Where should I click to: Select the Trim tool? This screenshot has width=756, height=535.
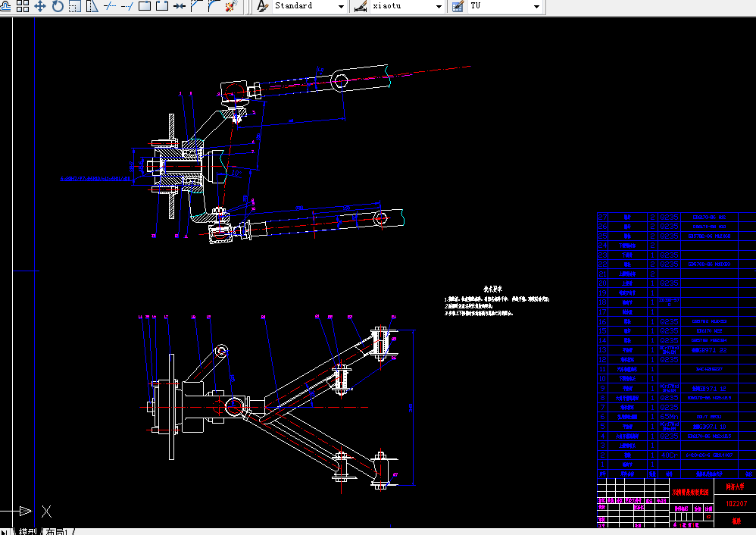coord(109,6)
